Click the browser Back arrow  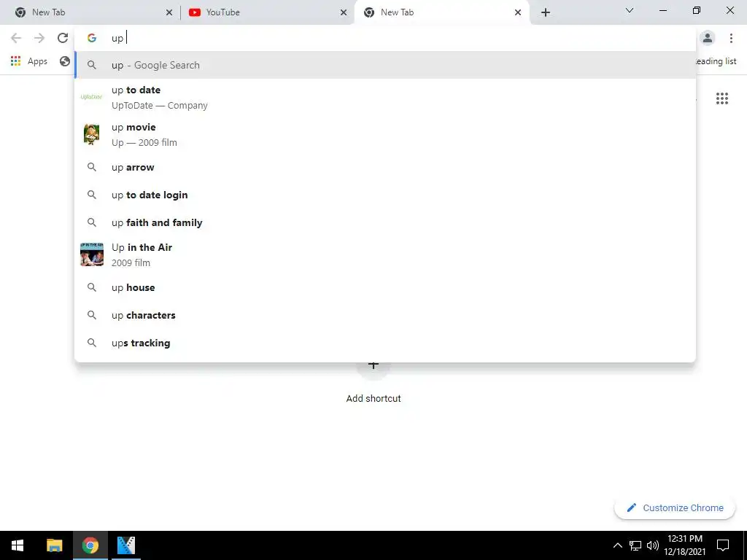click(16, 38)
